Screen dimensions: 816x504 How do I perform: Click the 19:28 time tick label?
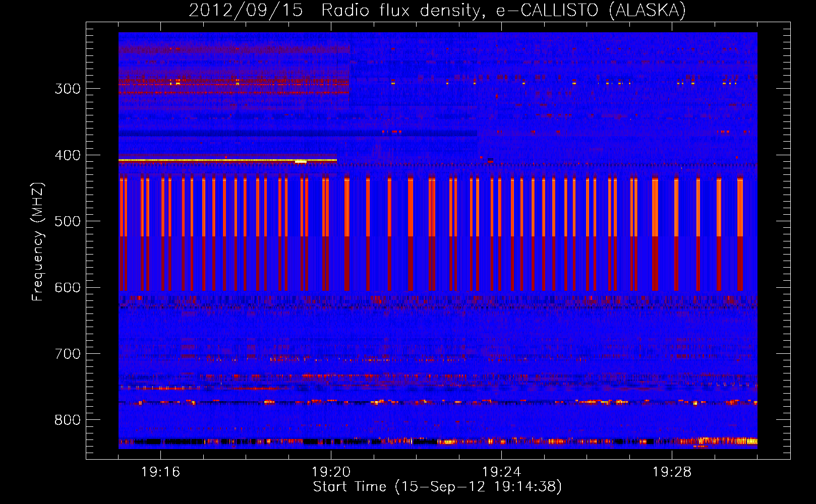[672, 472]
